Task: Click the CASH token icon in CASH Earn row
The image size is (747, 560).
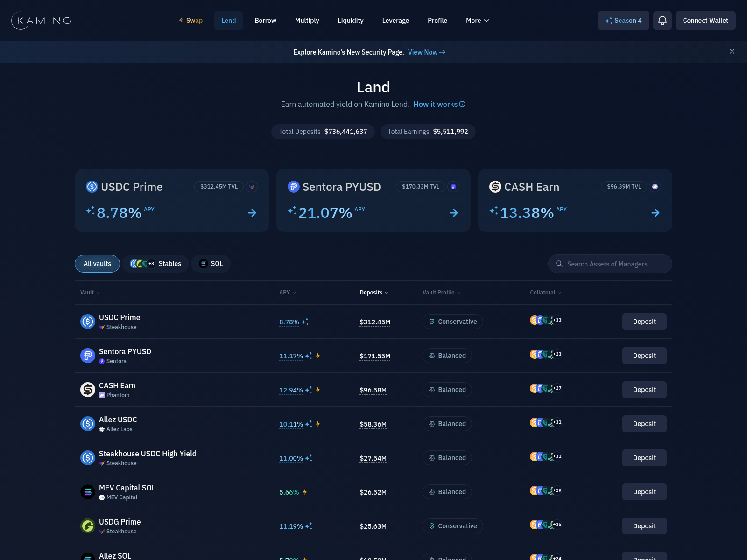Action: click(88, 390)
